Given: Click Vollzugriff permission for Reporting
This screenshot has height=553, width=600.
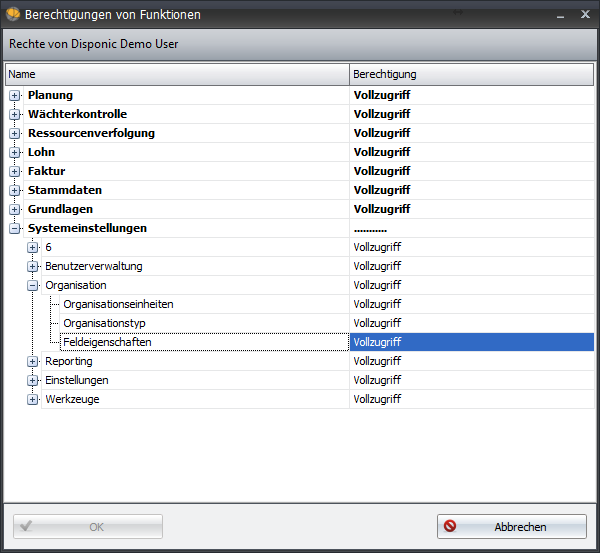Looking at the screenshot, I should point(378,361).
